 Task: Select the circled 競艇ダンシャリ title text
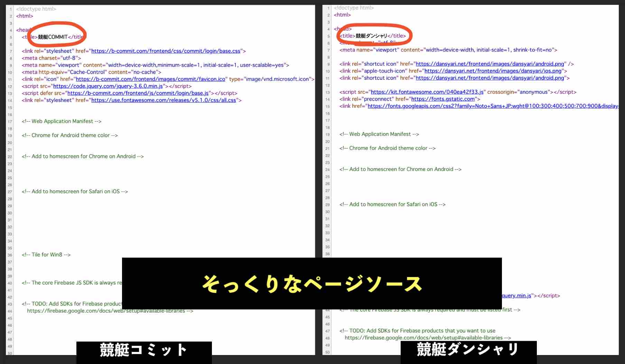(371, 35)
